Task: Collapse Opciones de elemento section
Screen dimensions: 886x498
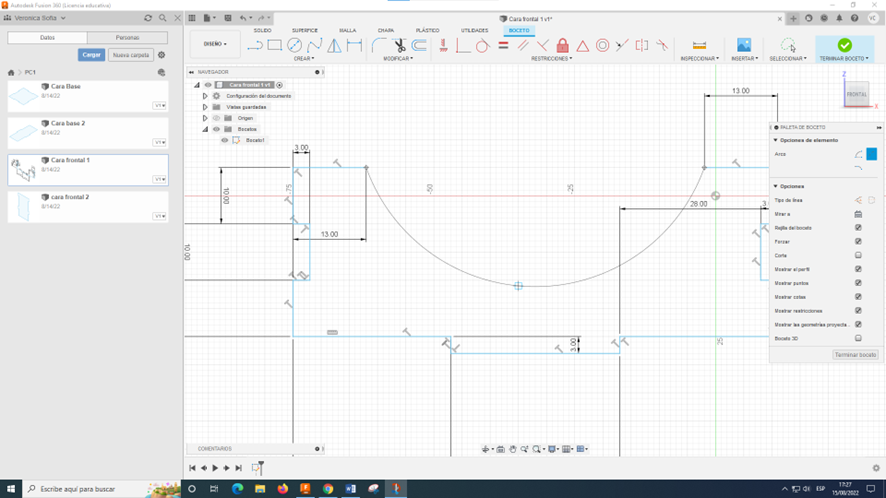Action: 776,140
